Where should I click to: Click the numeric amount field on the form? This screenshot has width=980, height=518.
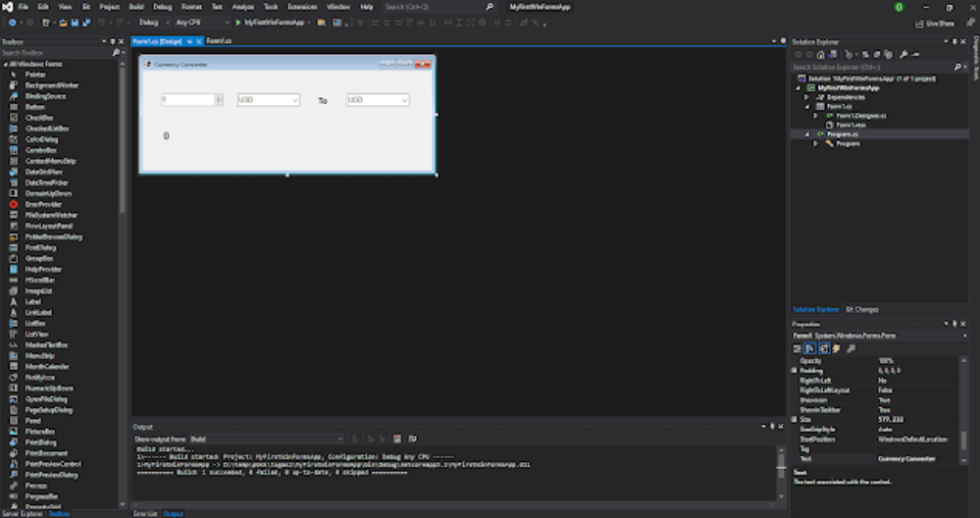coord(187,100)
